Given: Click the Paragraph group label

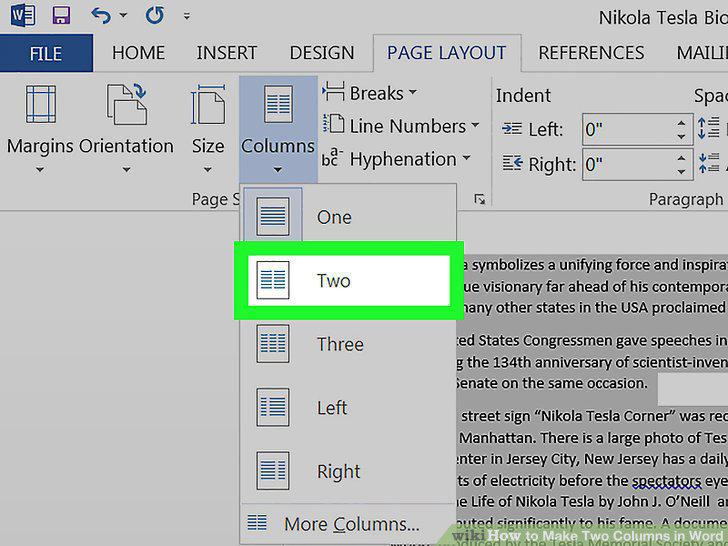Looking at the screenshot, I should [686, 199].
